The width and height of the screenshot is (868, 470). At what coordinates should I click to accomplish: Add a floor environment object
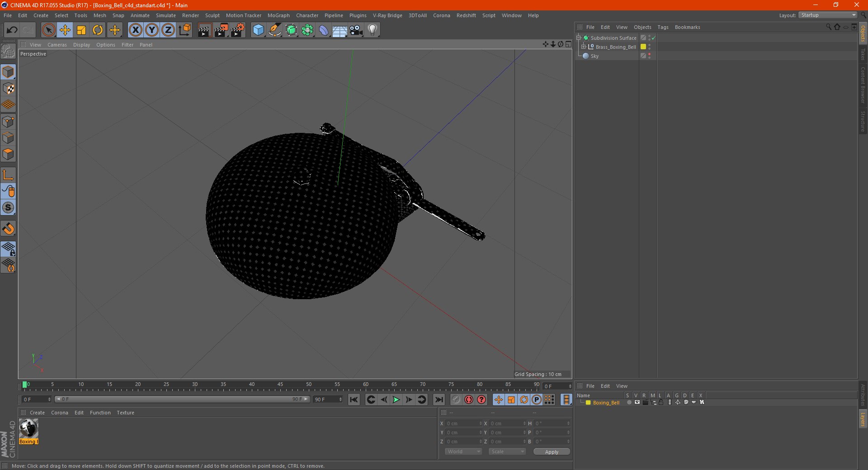340,30
